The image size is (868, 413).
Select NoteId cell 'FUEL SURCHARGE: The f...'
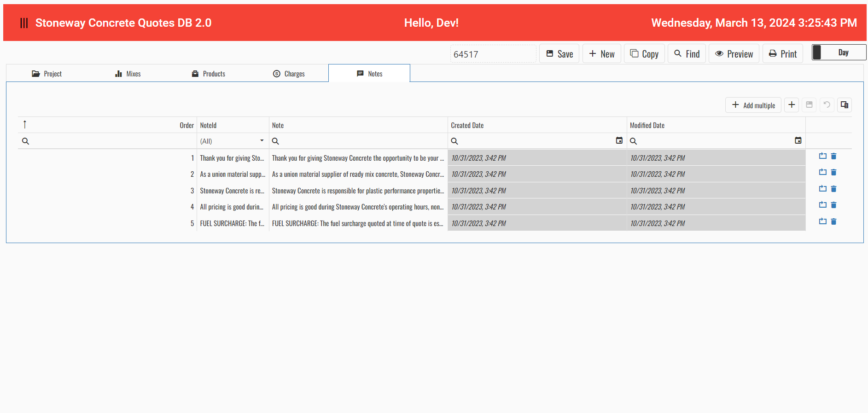(233, 223)
